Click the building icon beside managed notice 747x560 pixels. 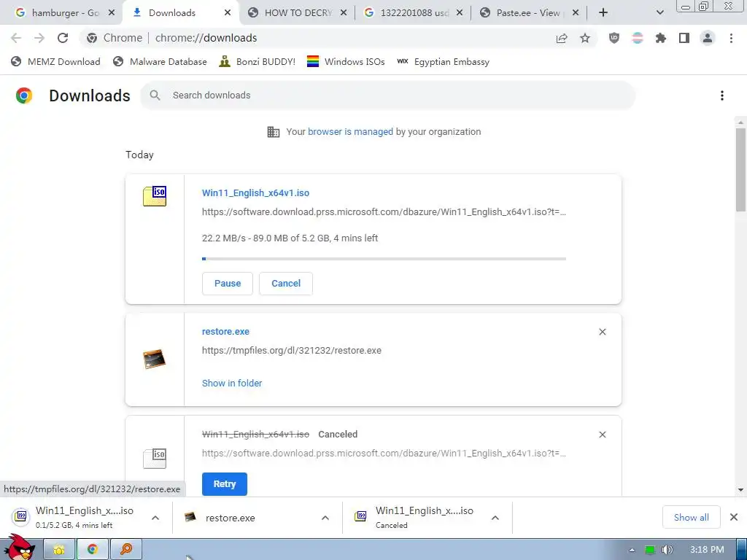pyautogui.click(x=274, y=132)
